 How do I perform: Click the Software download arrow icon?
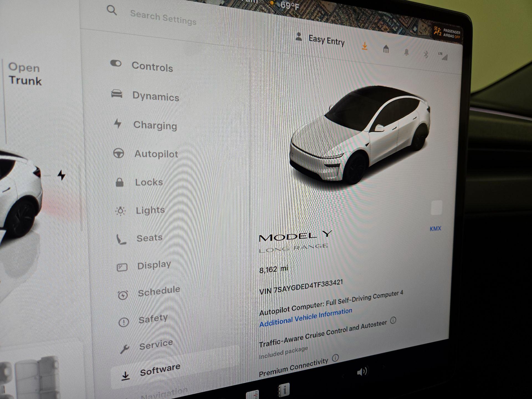[126, 376]
